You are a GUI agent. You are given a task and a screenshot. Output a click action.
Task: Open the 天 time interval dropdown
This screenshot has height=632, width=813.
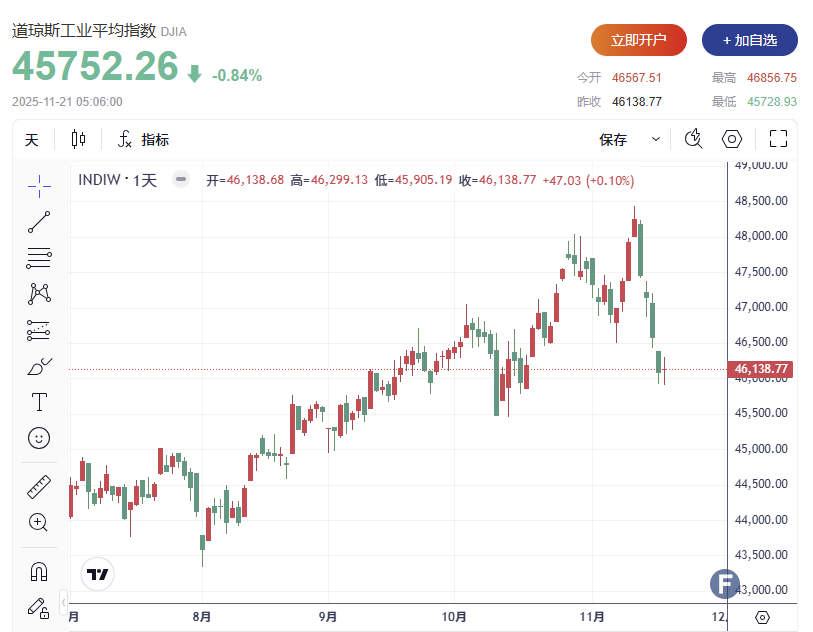tap(32, 139)
